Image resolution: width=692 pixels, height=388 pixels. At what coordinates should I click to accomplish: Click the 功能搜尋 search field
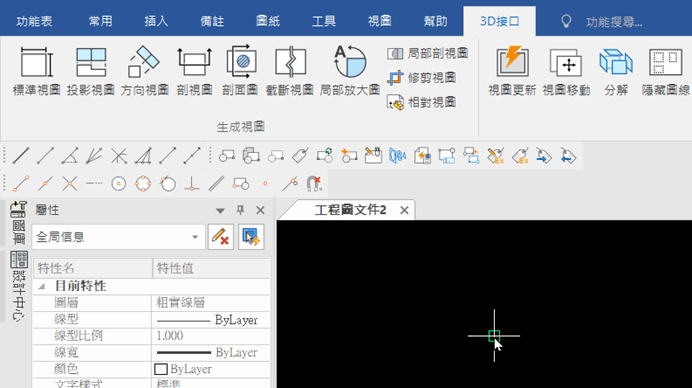pyautogui.click(x=614, y=22)
